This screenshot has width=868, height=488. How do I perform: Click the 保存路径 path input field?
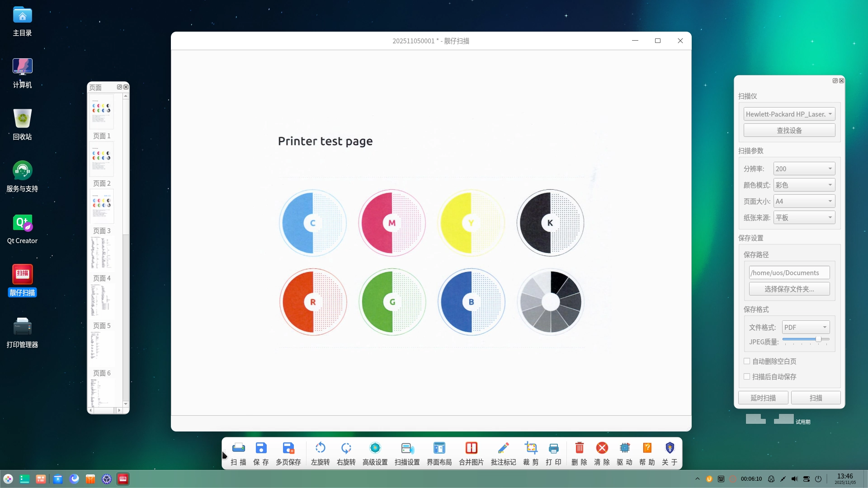pos(789,272)
